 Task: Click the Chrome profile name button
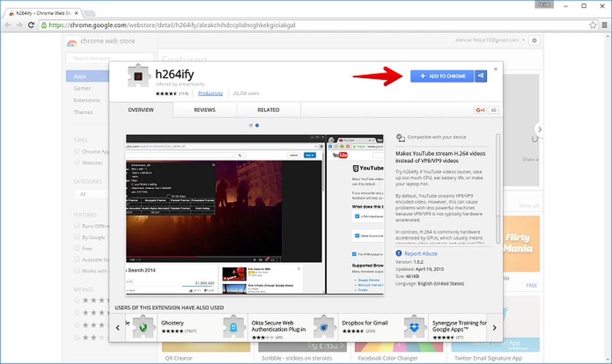tap(544, 5)
